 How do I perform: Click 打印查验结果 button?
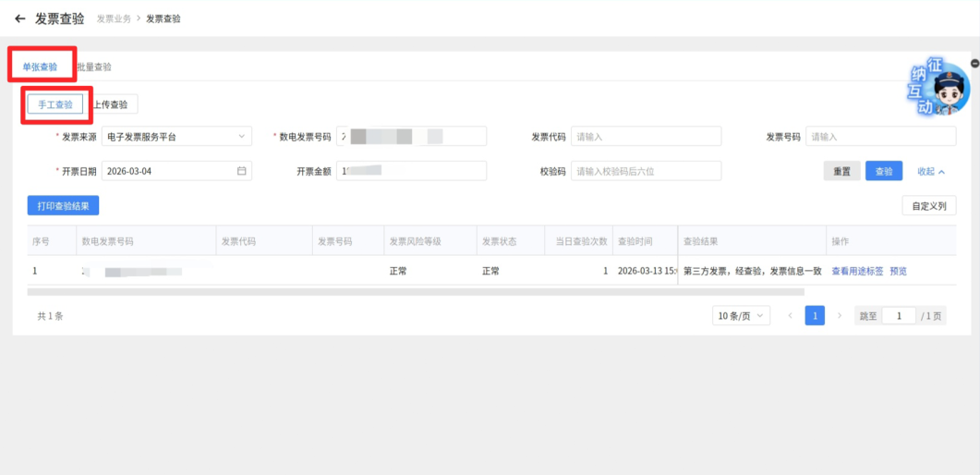click(x=63, y=206)
